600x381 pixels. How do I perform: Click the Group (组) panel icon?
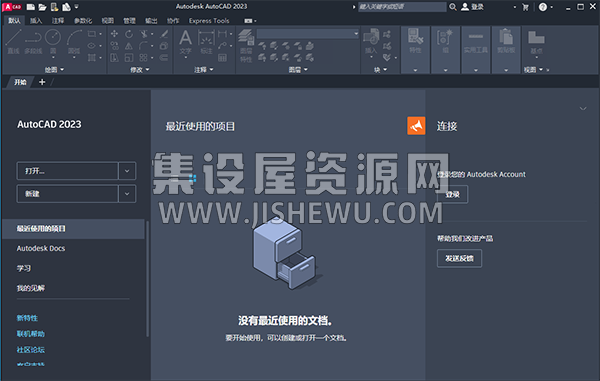click(x=445, y=42)
